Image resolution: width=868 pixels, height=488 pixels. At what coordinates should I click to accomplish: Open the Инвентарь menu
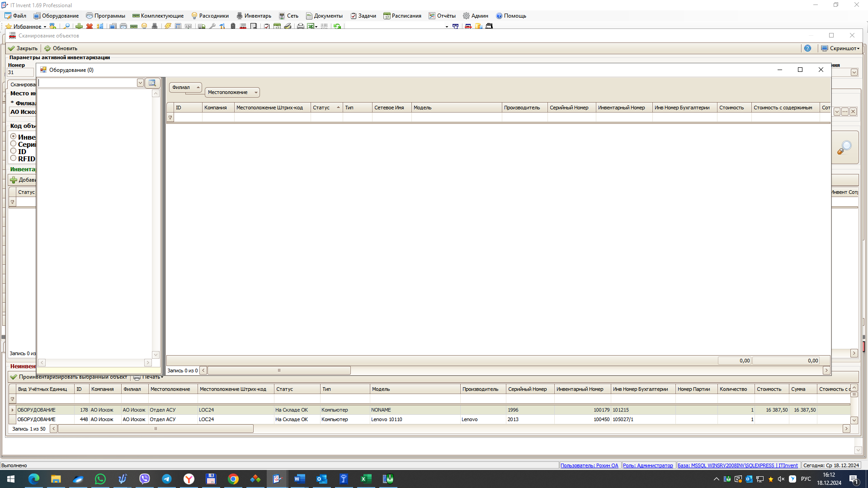point(254,16)
